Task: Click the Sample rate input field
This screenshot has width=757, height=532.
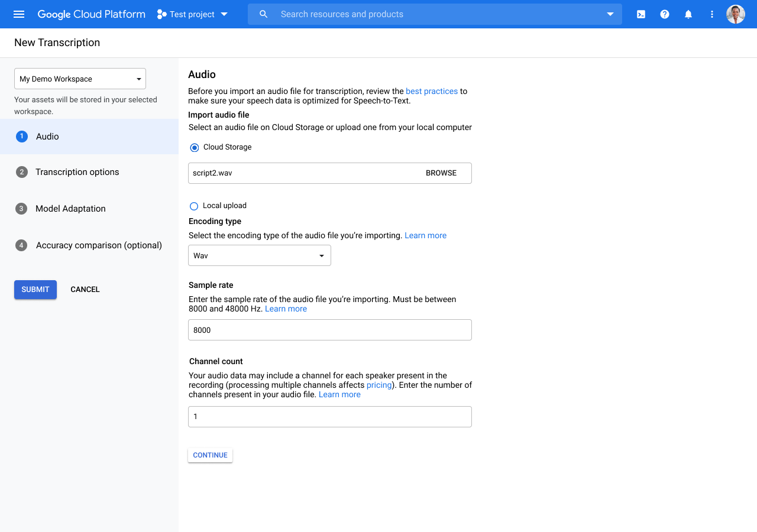Action: [x=329, y=330]
